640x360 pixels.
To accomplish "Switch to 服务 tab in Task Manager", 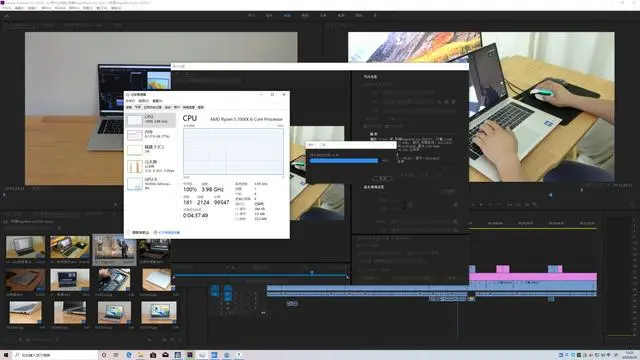I will [x=200, y=107].
